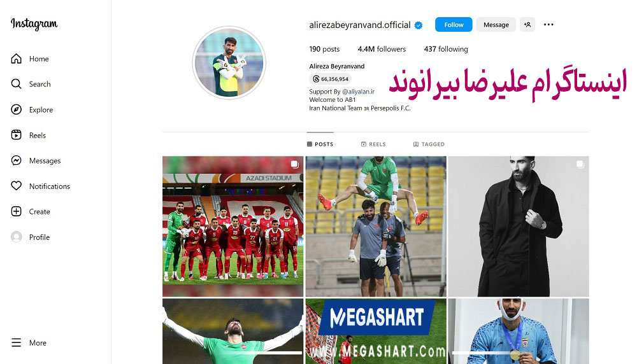Open the Notifications heart icon

click(17, 186)
